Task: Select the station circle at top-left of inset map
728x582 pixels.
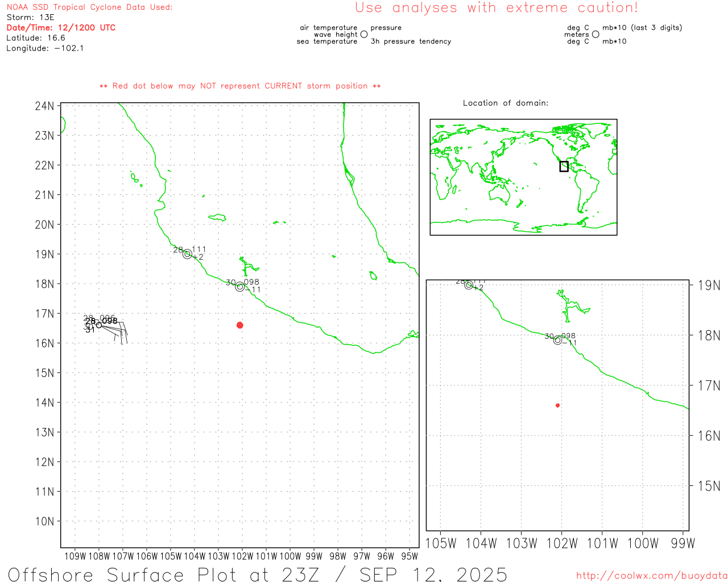Action: [469, 285]
